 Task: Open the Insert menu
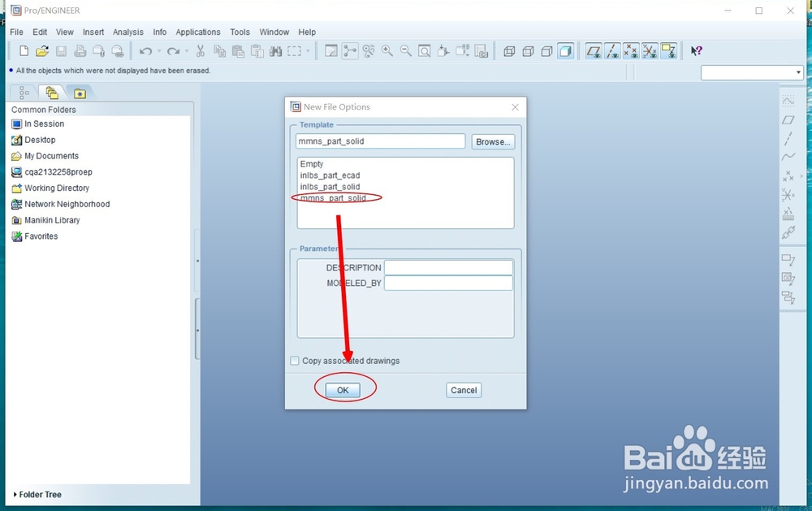93,32
